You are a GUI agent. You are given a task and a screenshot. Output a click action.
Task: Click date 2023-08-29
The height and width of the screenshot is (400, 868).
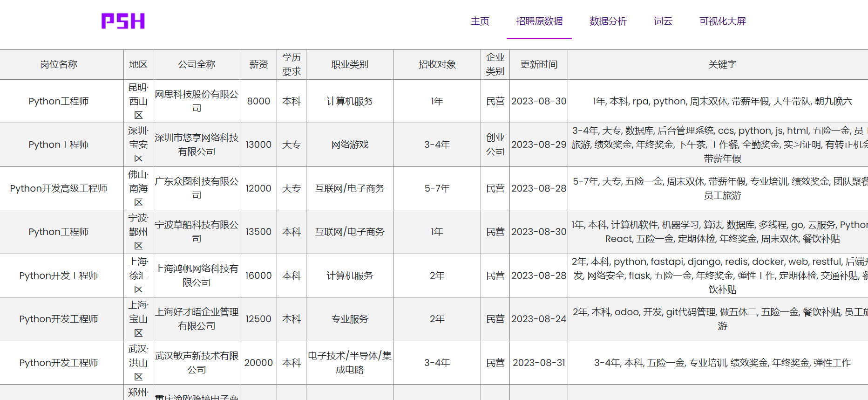click(539, 145)
